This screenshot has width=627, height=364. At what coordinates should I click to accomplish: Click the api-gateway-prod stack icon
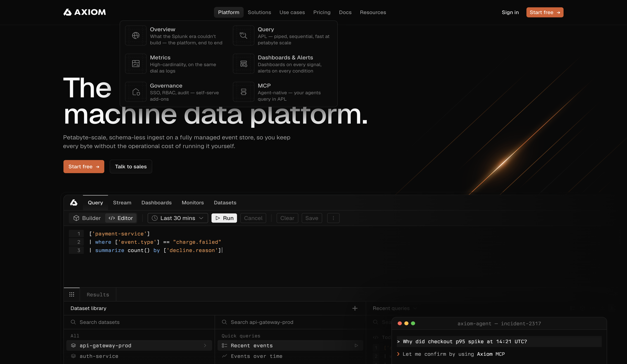point(73,345)
